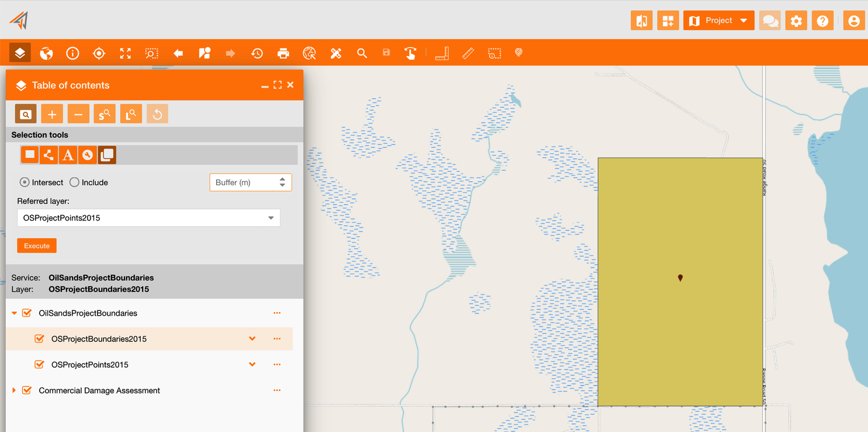Choose rectangle selection tool
The height and width of the screenshot is (432, 868).
coord(30,155)
